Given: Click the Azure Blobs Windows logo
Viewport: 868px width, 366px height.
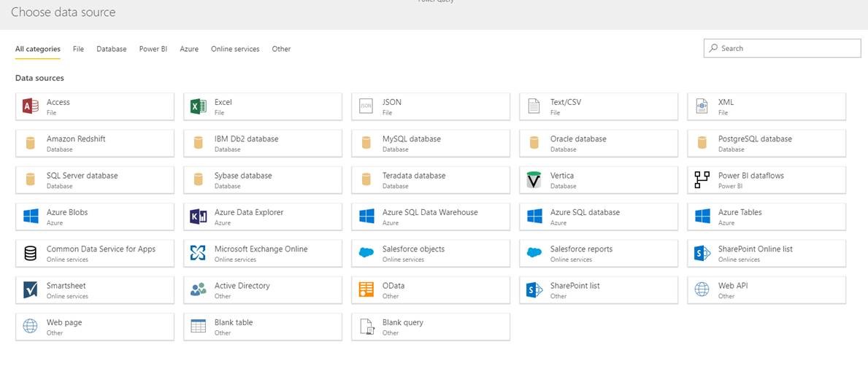Looking at the screenshot, I should pos(31,216).
